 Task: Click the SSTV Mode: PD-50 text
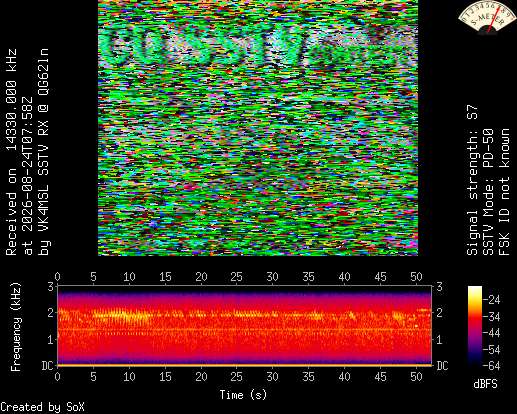click(x=488, y=192)
